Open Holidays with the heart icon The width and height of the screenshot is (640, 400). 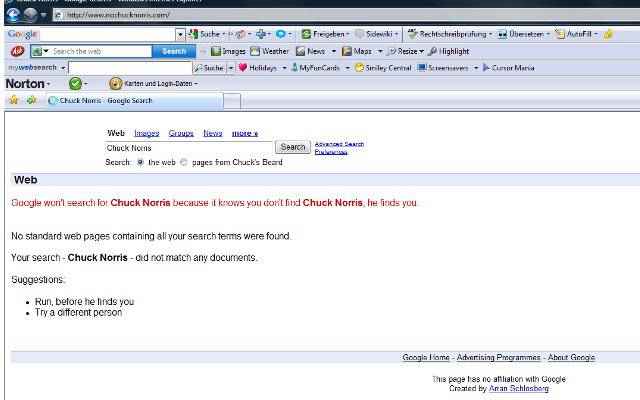point(258,68)
